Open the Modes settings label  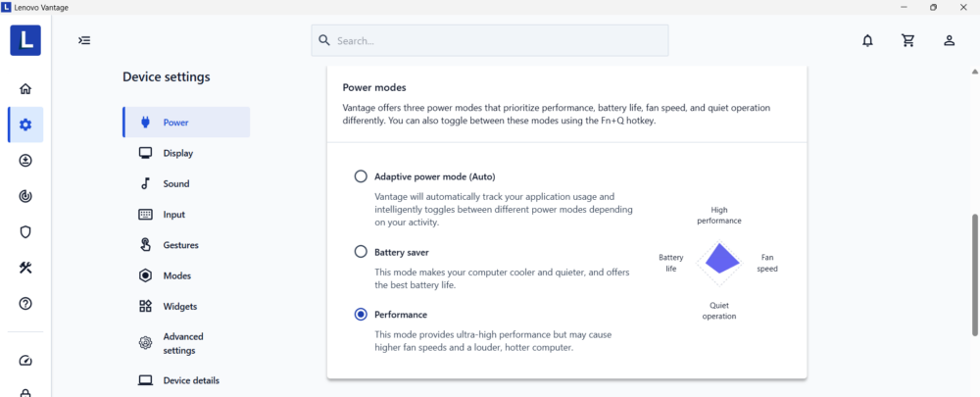click(176, 275)
